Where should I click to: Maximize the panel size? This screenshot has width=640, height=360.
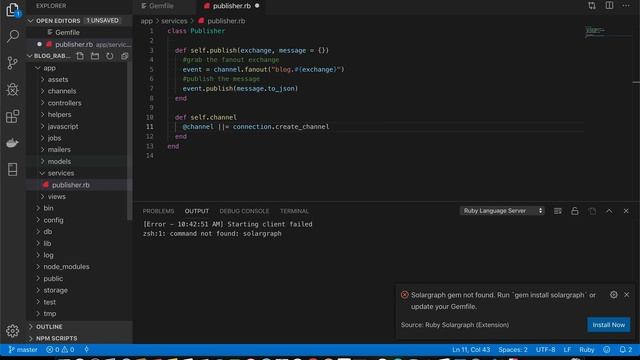coord(609,211)
